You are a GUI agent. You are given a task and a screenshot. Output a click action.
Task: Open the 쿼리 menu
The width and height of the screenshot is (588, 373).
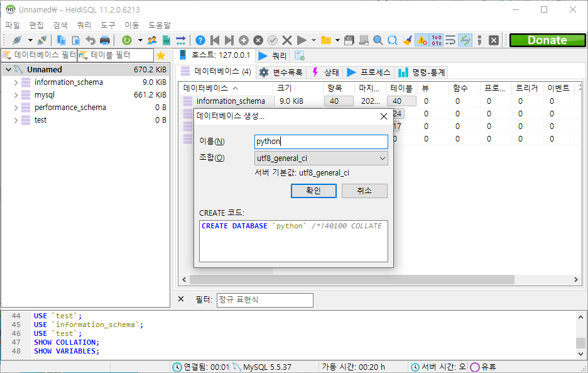coord(84,25)
